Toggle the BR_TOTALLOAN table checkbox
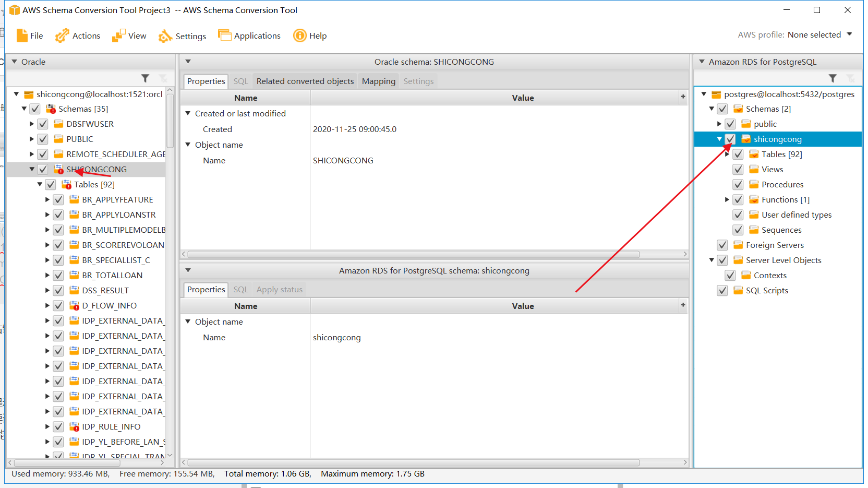 coord(58,276)
